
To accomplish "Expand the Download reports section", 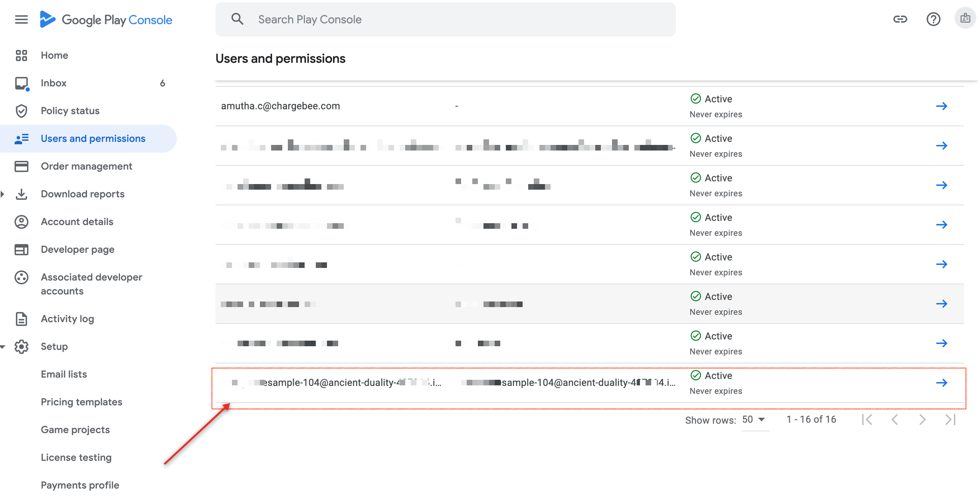I will 3,194.
